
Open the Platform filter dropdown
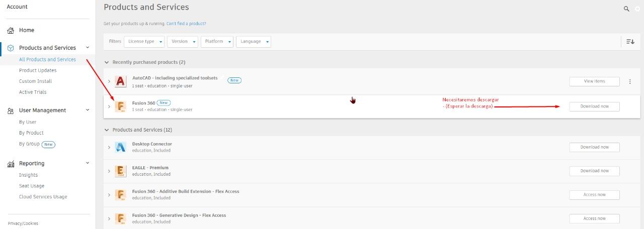[217, 42]
